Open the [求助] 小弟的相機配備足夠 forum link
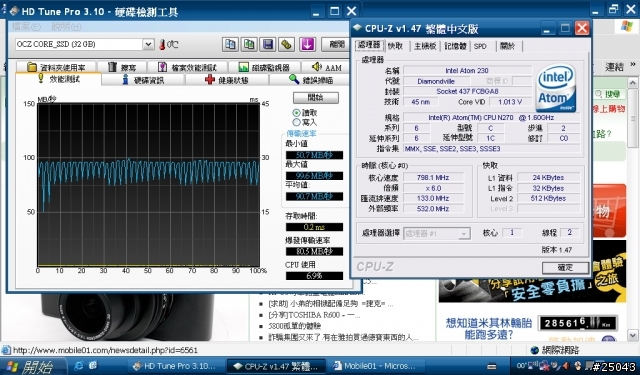Screen dimensions: 640x375 click(331, 304)
